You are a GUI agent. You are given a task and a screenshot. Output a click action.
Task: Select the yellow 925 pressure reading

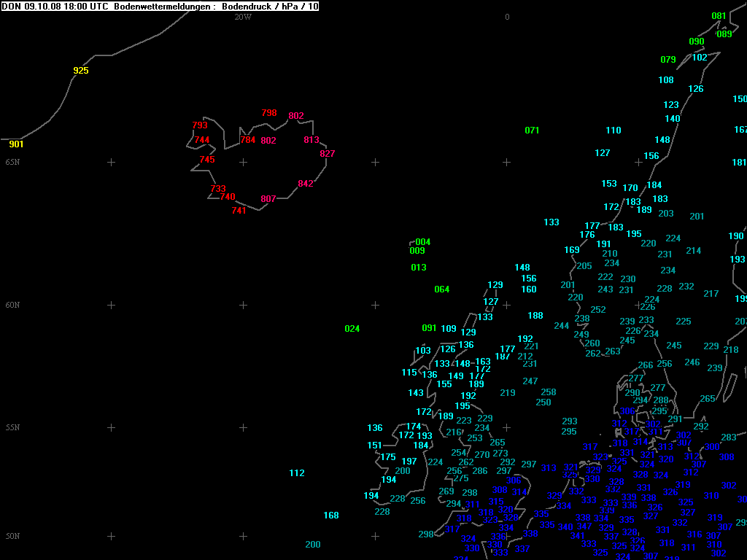(x=81, y=71)
